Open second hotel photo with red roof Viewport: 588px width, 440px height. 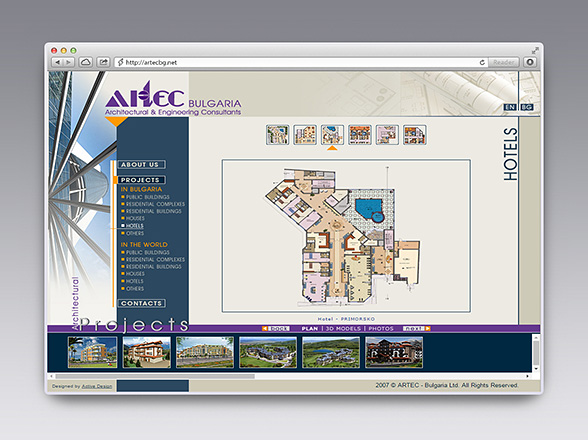[x=147, y=352]
